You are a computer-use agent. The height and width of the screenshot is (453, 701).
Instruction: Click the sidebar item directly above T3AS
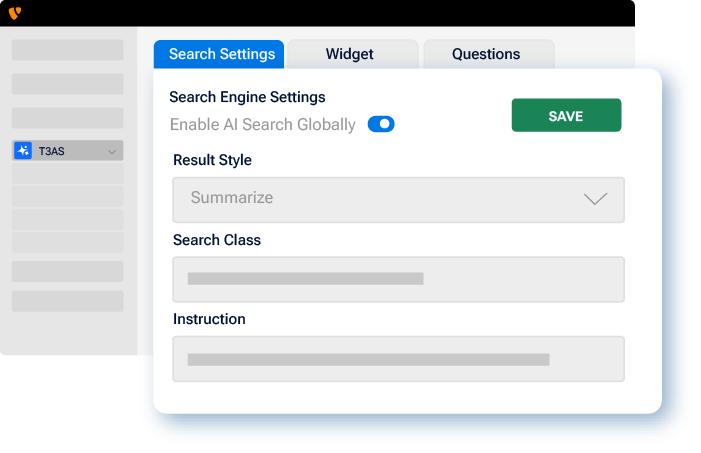coord(68,118)
